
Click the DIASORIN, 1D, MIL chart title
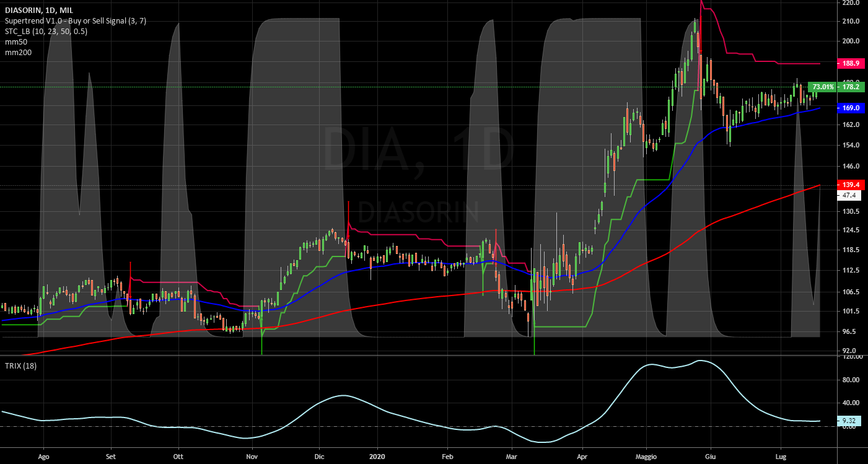click(39, 10)
